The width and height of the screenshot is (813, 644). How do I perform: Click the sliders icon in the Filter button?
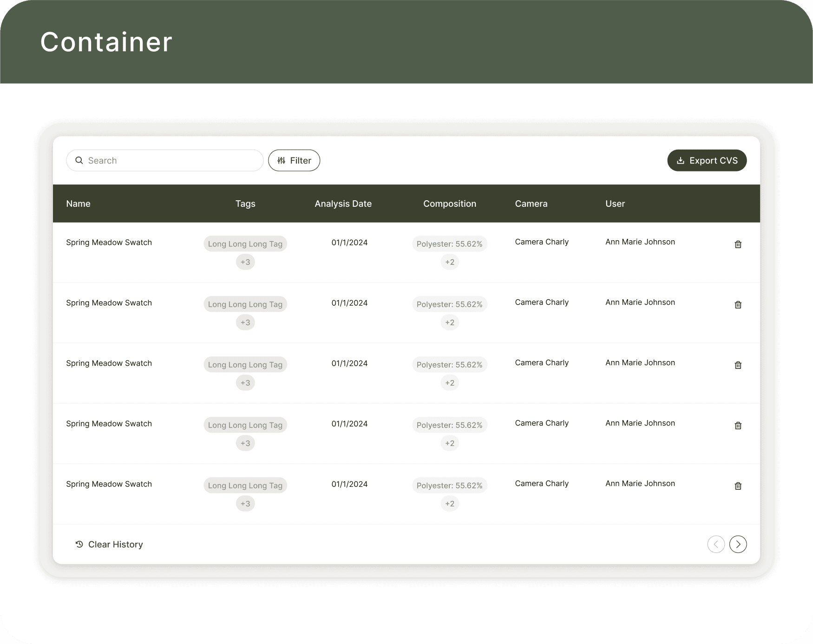(x=281, y=160)
